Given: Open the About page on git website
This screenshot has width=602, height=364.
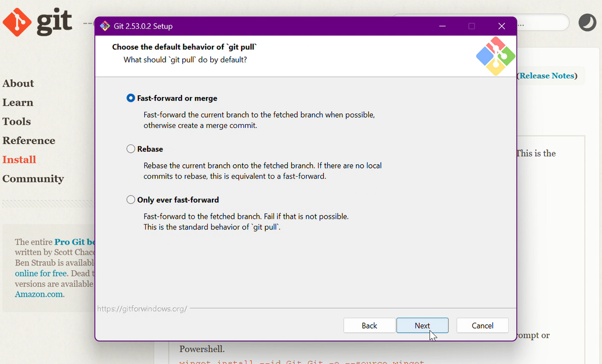Looking at the screenshot, I should click(x=18, y=83).
